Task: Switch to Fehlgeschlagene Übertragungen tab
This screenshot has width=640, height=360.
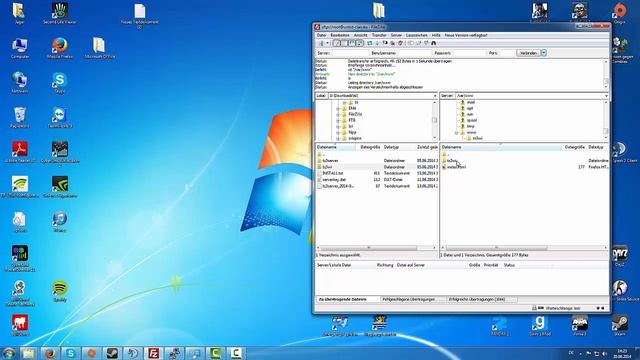Action: tap(413, 300)
